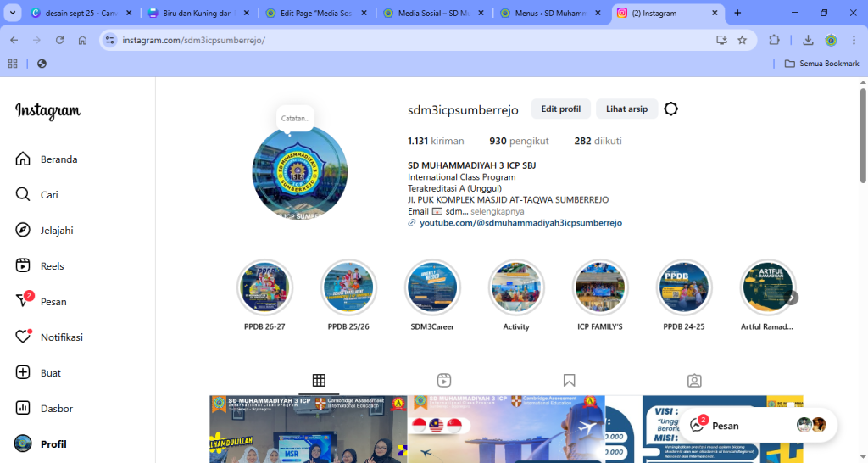
Task: Open Beranda home in Instagram sidebar
Action: [47, 159]
